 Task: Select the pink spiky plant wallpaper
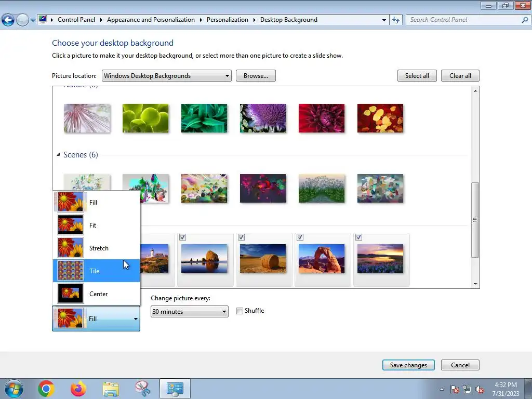point(87,118)
